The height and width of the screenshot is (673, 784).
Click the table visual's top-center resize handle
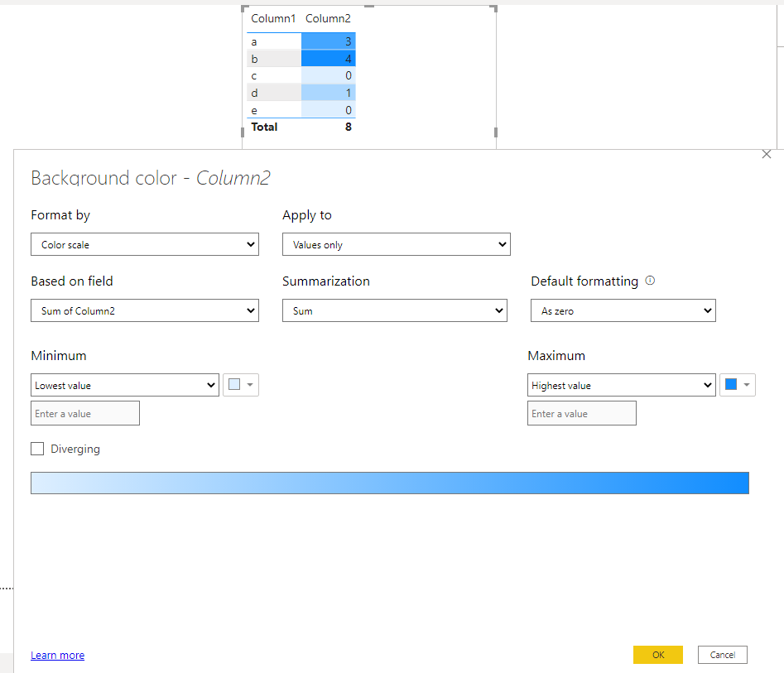pyautogui.click(x=369, y=7)
